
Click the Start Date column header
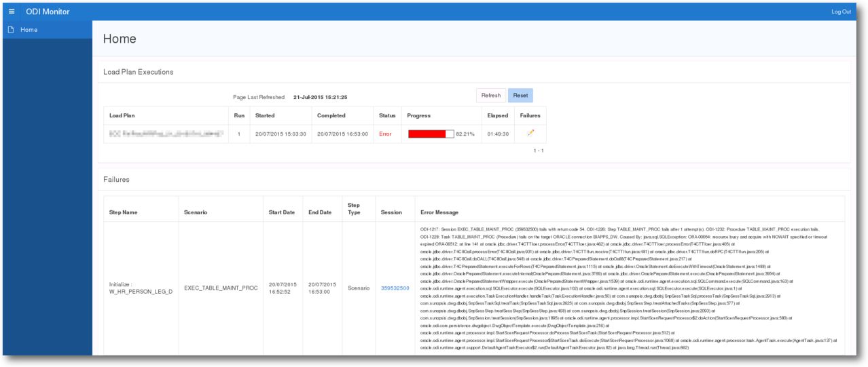pos(282,212)
